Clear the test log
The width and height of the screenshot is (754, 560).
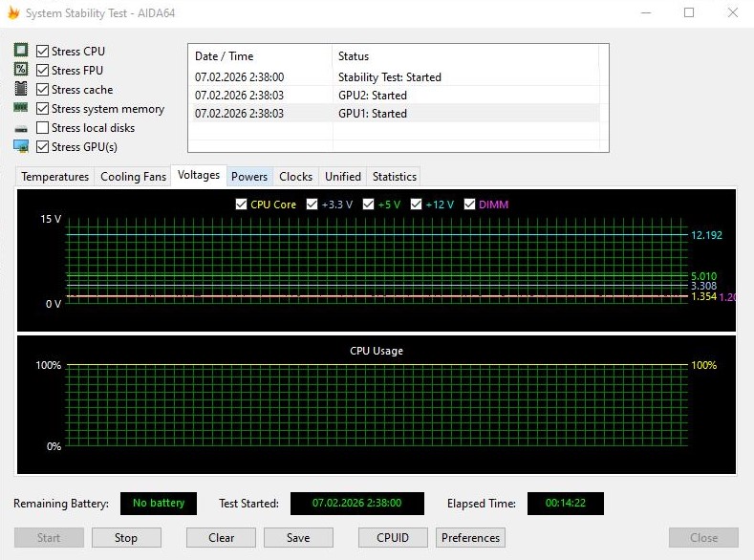[221, 537]
